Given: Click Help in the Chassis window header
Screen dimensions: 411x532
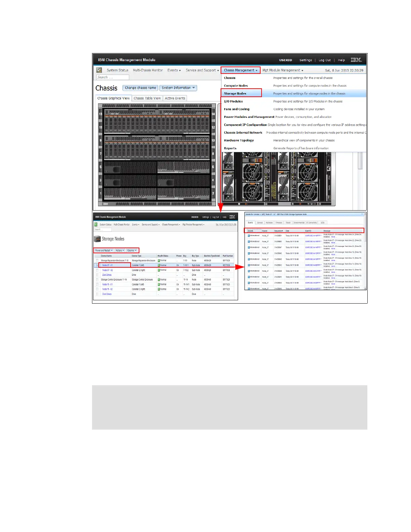Looking at the screenshot, I should click(x=341, y=60).
